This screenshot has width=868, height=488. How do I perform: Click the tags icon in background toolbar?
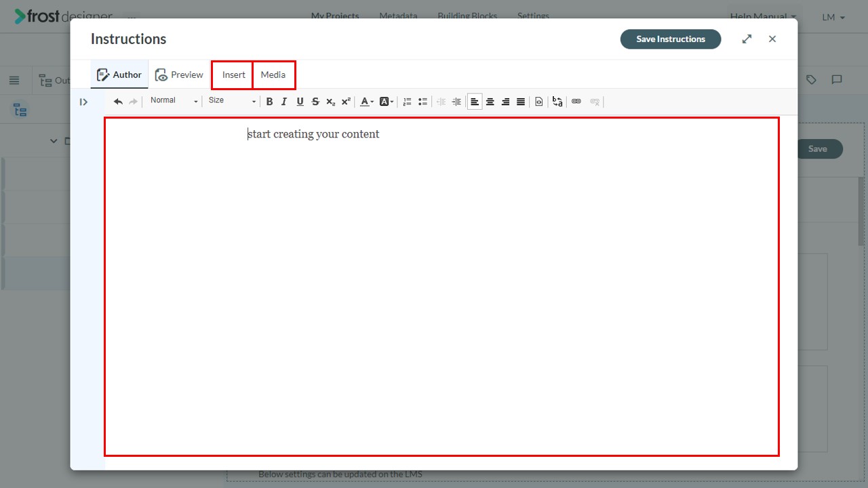811,80
